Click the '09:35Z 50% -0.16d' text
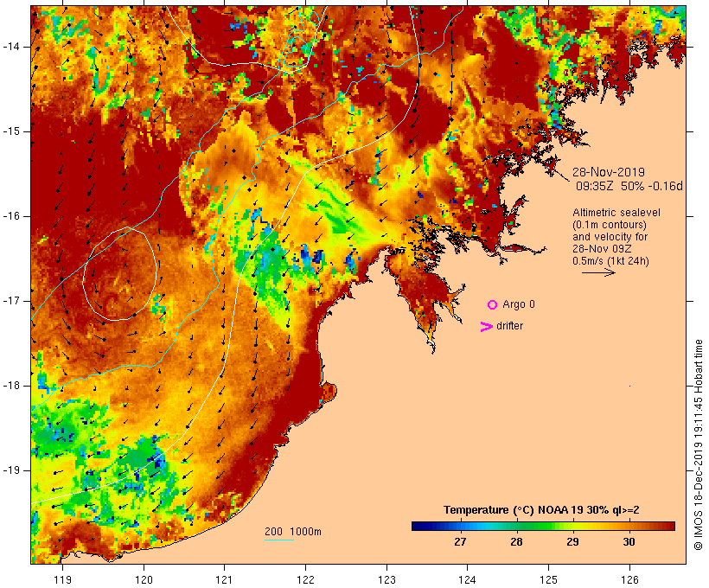The width and height of the screenshot is (709, 588). (x=629, y=186)
